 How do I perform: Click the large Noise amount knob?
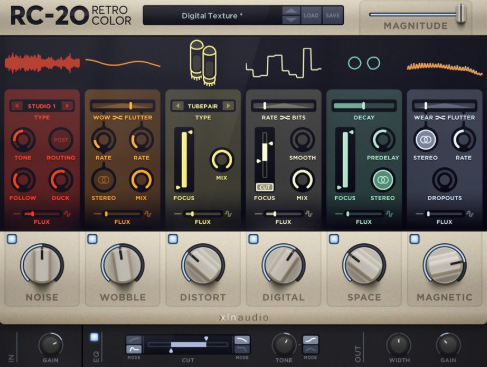[x=42, y=265]
